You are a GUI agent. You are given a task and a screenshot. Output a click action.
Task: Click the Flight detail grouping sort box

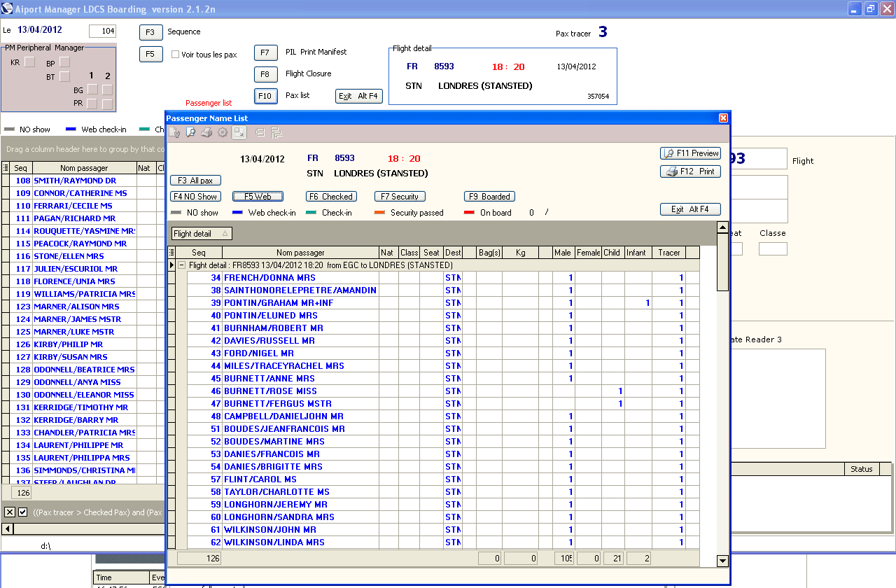coord(202,234)
